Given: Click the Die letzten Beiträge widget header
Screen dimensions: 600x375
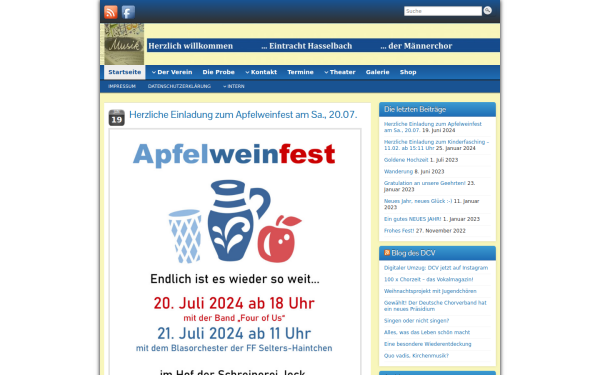Looking at the screenshot, I should pyautogui.click(x=437, y=109).
